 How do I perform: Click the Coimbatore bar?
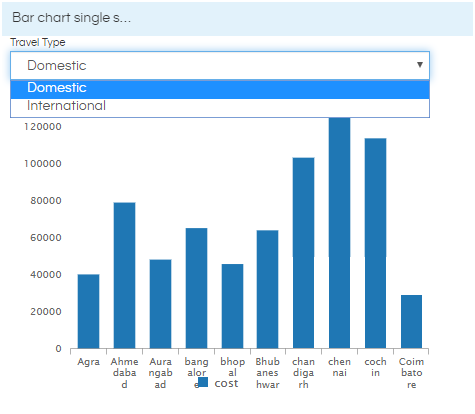pyautogui.click(x=411, y=322)
